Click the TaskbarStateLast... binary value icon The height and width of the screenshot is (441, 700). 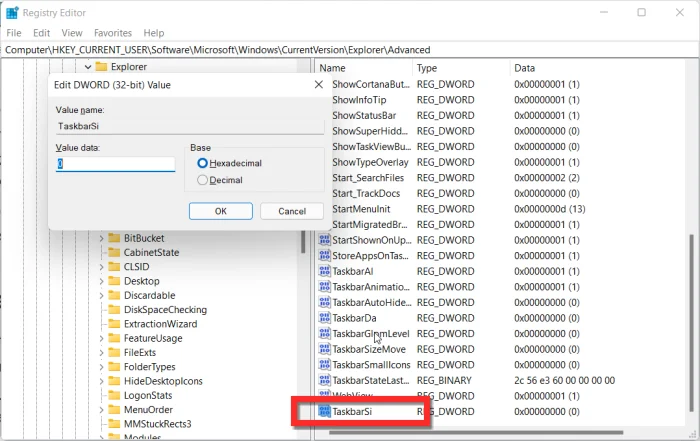coord(325,380)
